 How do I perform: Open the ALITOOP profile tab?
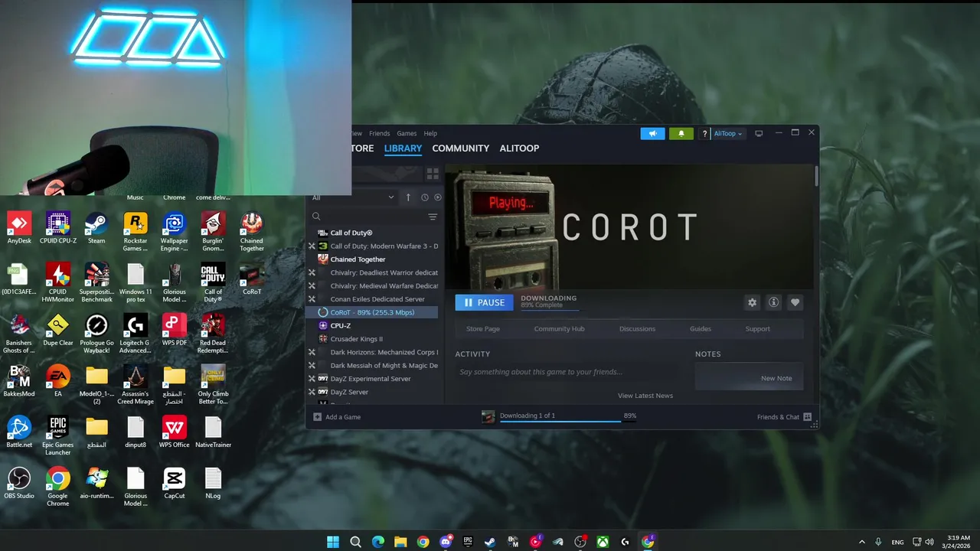pyautogui.click(x=519, y=148)
